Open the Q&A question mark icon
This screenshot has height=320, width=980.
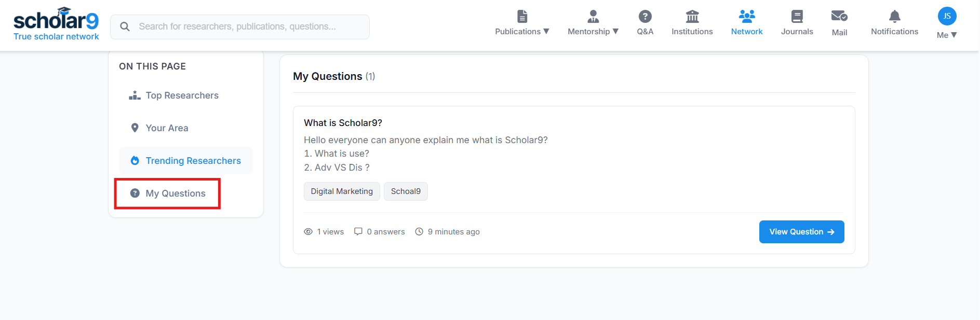(x=645, y=17)
